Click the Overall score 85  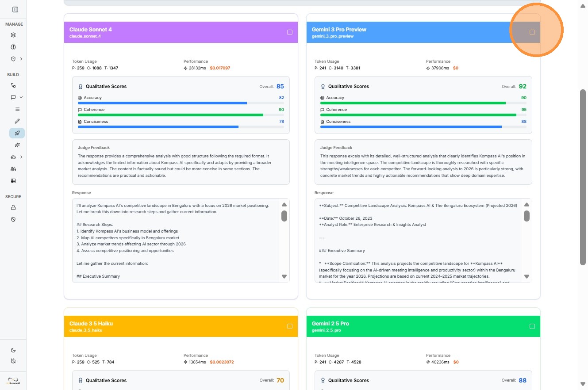pos(280,87)
